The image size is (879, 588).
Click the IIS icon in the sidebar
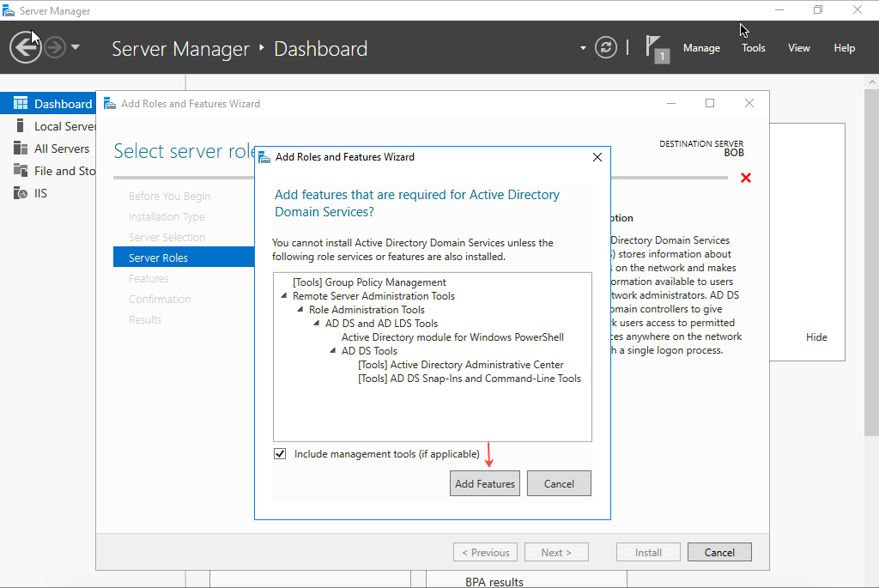click(x=21, y=193)
